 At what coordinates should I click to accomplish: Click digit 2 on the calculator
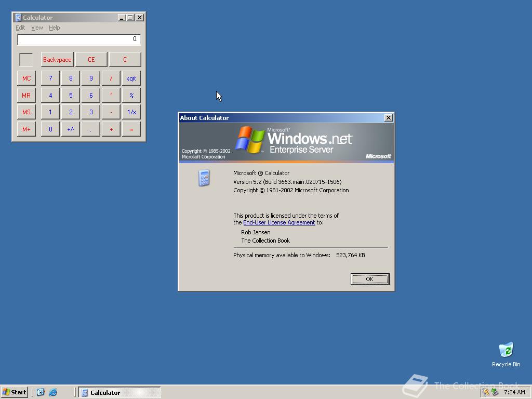71,112
